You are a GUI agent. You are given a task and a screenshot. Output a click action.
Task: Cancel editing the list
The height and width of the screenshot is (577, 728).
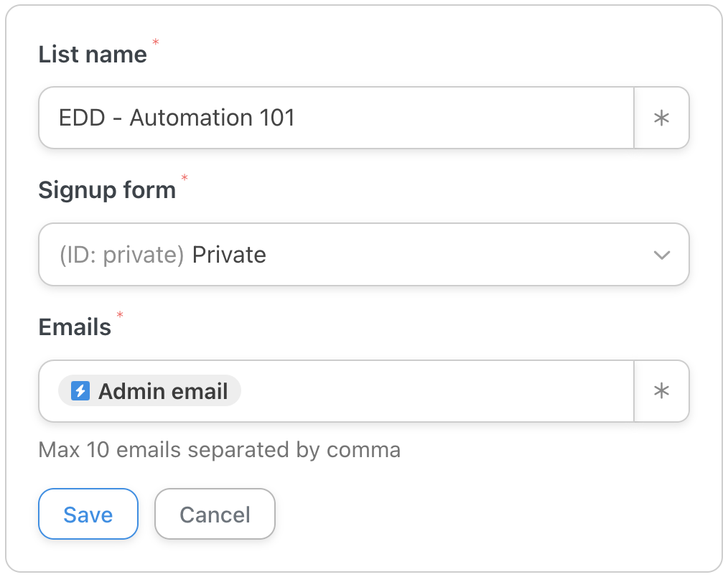tap(215, 514)
